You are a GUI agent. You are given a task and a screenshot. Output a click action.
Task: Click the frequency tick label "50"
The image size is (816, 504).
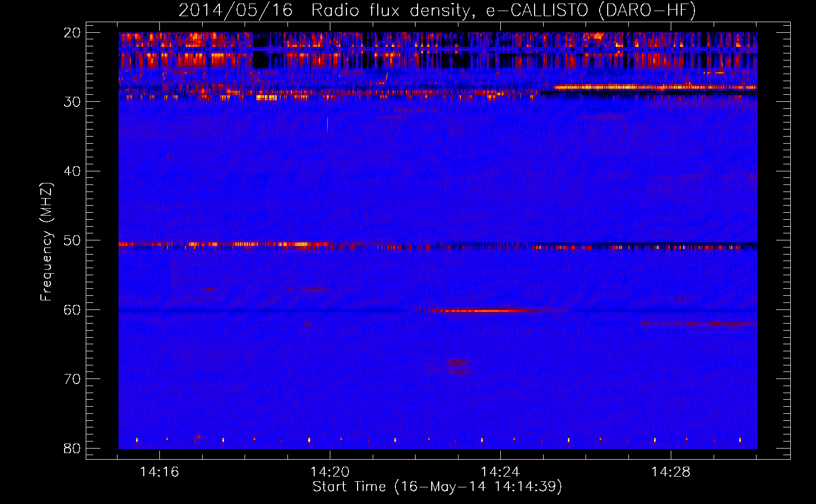coord(72,240)
